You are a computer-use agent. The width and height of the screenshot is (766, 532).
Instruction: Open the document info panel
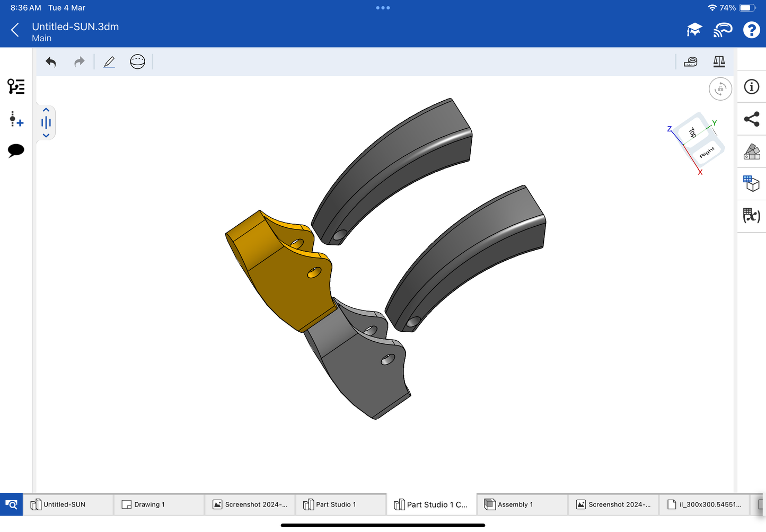751,87
